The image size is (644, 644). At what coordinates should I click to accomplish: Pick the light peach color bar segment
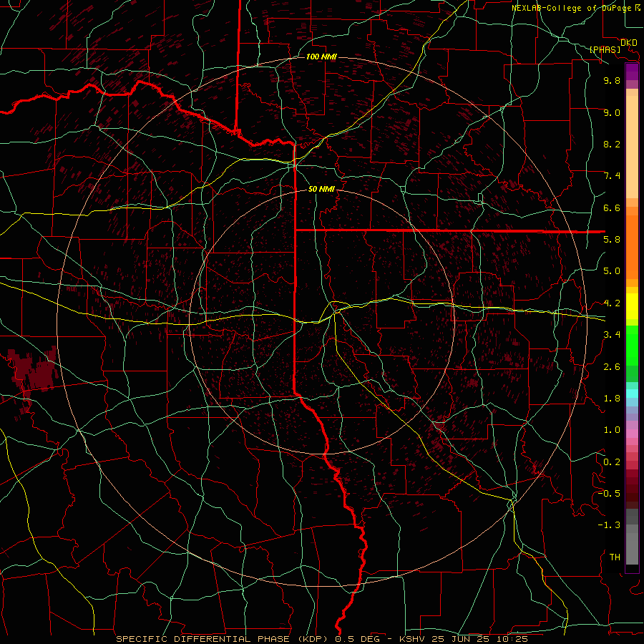tap(632, 147)
